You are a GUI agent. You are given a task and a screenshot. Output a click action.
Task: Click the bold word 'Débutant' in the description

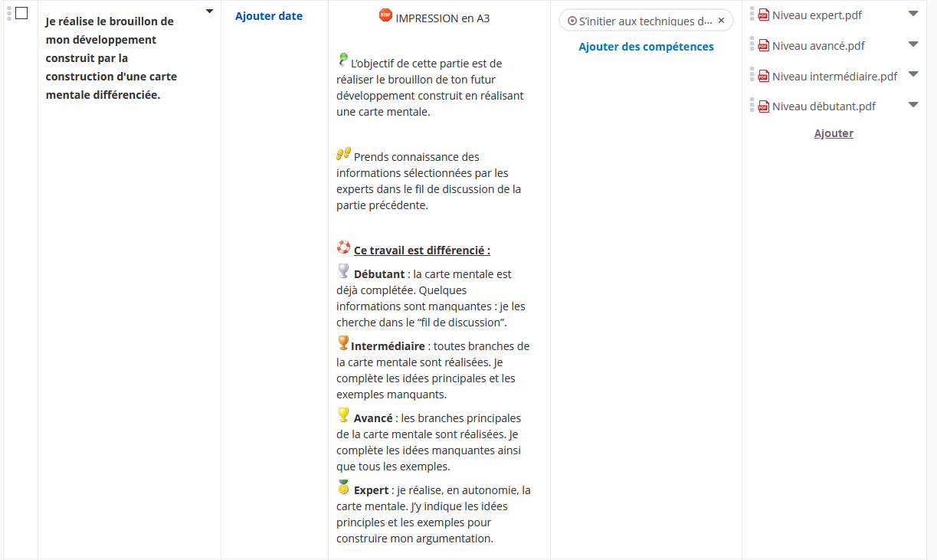click(x=379, y=273)
